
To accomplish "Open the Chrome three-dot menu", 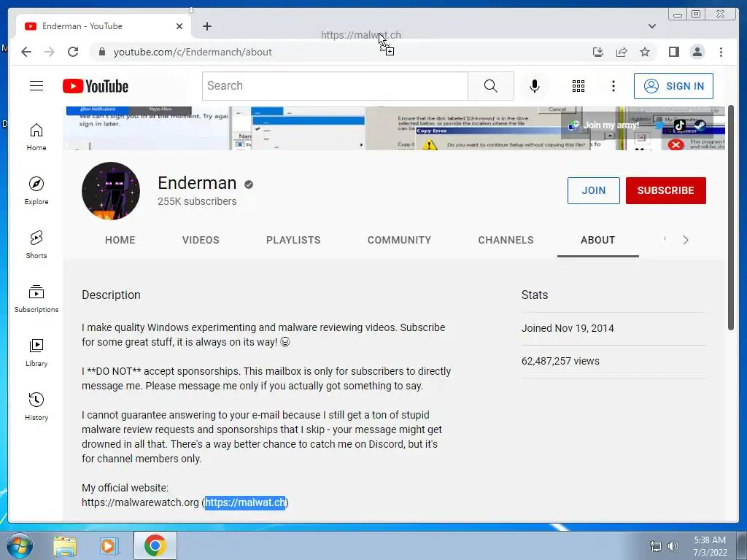I will [x=721, y=52].
